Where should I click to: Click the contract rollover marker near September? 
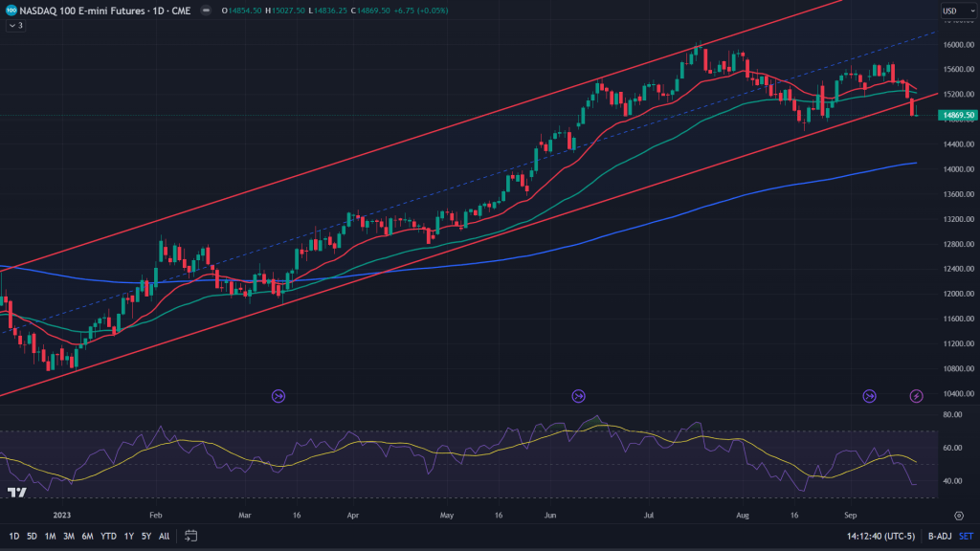tap(870, 395)
